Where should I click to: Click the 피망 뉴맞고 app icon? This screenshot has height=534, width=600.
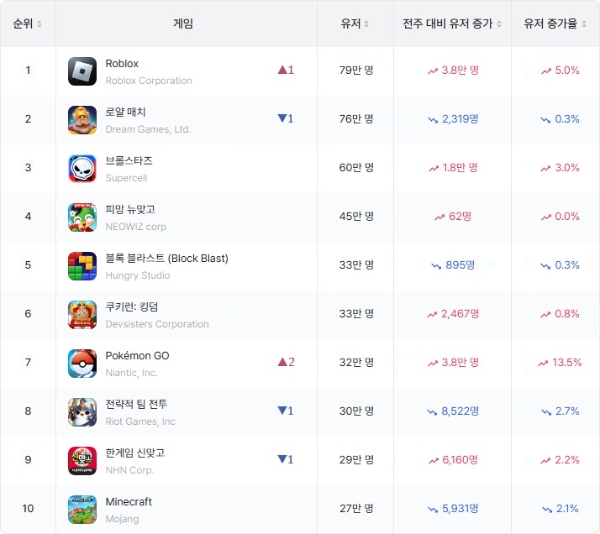[82, 217]
